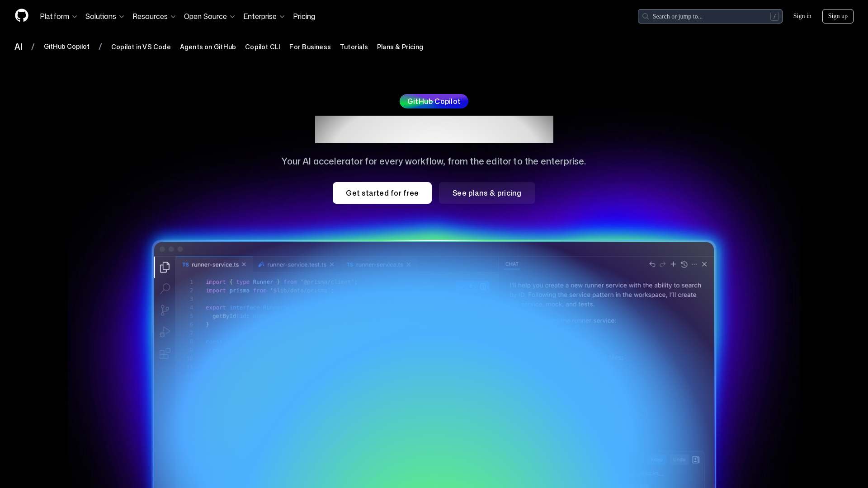
Task: Click the GitHub logo in the top navbar
Action: point(21,16)
